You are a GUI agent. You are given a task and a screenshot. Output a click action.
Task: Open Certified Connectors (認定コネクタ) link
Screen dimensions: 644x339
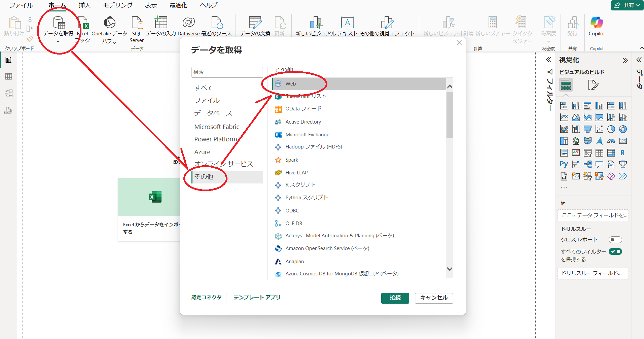207,297
